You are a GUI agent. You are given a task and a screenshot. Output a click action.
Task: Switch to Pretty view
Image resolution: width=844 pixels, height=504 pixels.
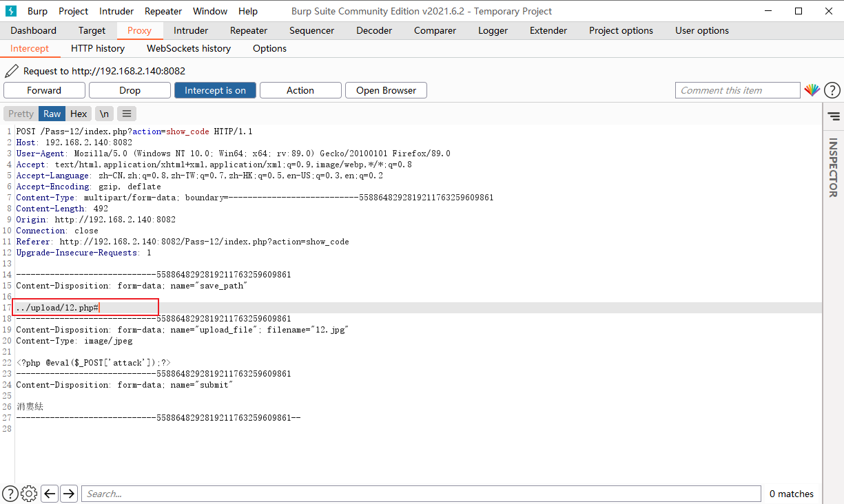coord(21,114)
